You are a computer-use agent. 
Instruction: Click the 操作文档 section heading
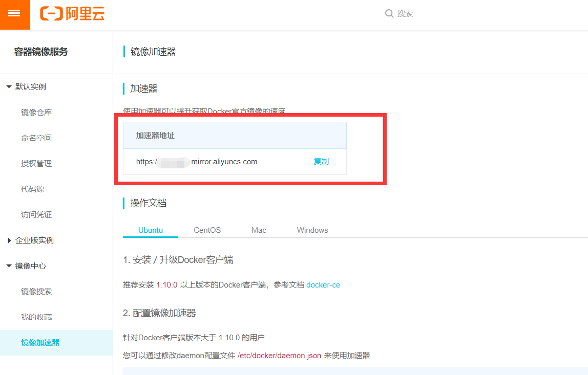click(148, 203)
